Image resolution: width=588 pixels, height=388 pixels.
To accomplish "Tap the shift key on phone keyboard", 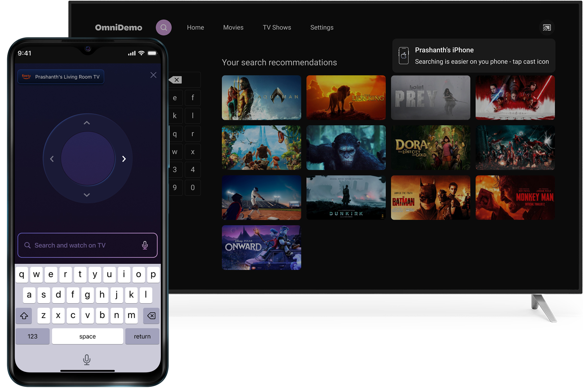I will coord(24,316).
